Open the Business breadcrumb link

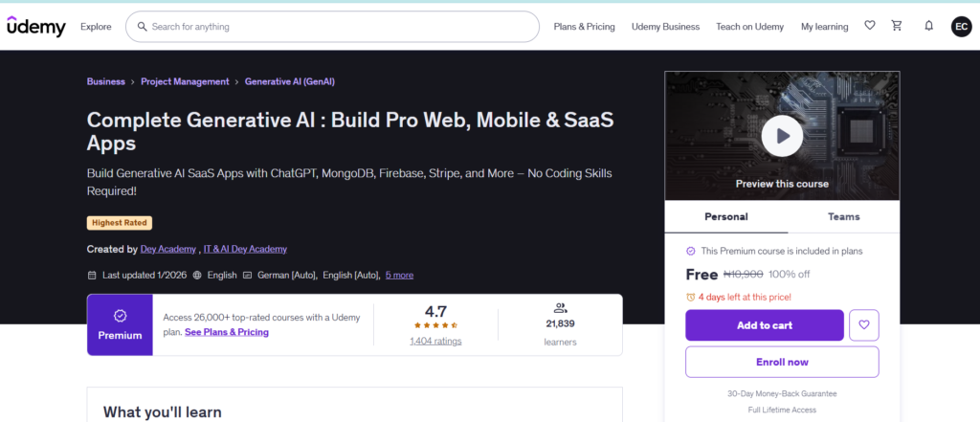[105, 82]
